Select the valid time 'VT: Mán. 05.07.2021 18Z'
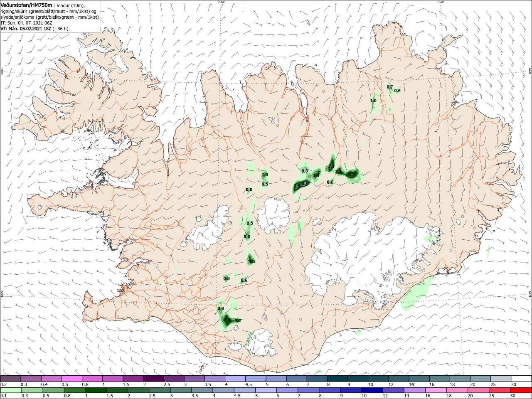Screen dimensions: 532x399 (x=26, y=29)
